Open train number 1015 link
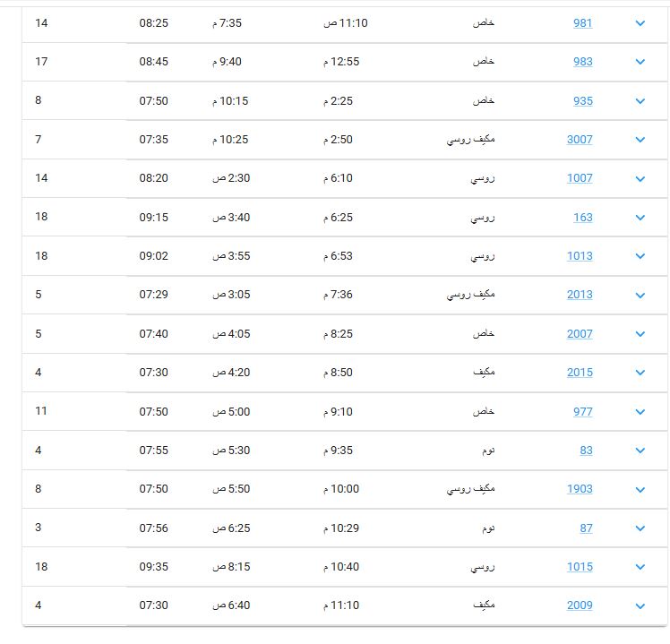670x644 pixels. click(x=580, y=567)
